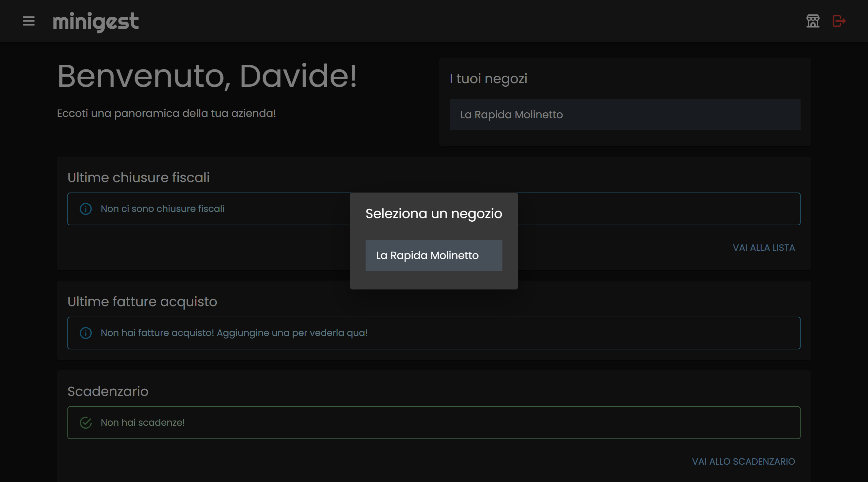Screen dimensions: 868x482
Task: Click the Scadenzario section heading
Action: [x=108, y=391]
